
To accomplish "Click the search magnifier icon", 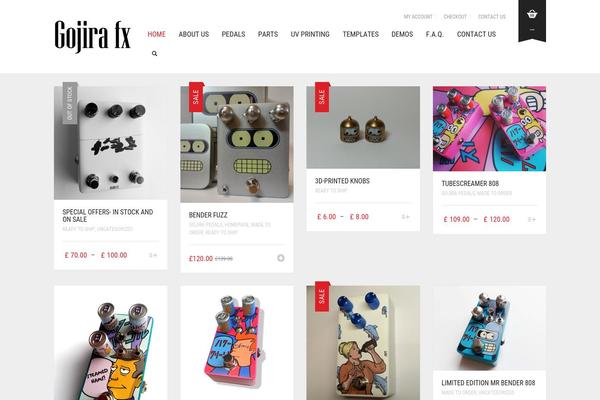I will pos(155,54).
